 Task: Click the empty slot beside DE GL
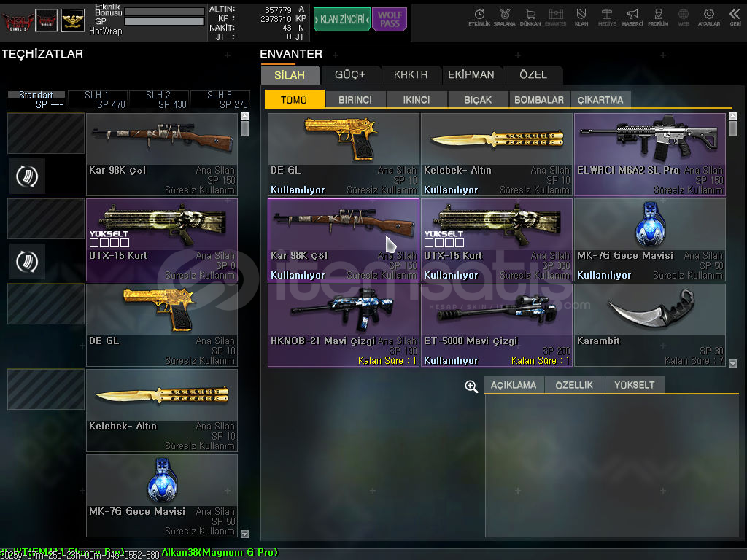pyautogui.click(x=46, y=304)
